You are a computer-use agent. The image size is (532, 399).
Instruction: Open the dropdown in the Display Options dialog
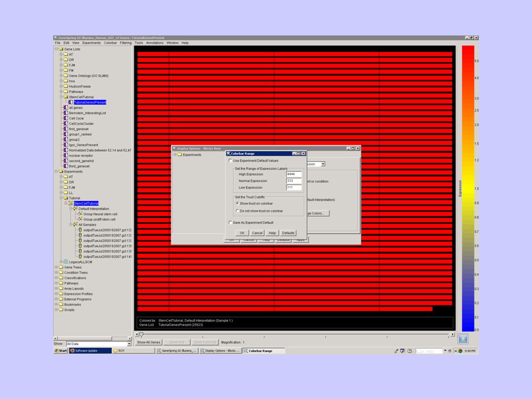(x=323, y=164)
